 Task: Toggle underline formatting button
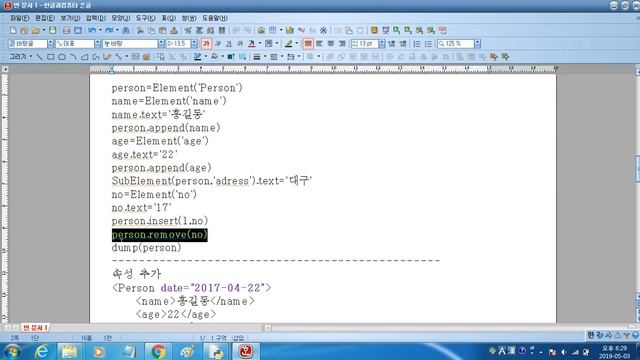click(229, 44)
